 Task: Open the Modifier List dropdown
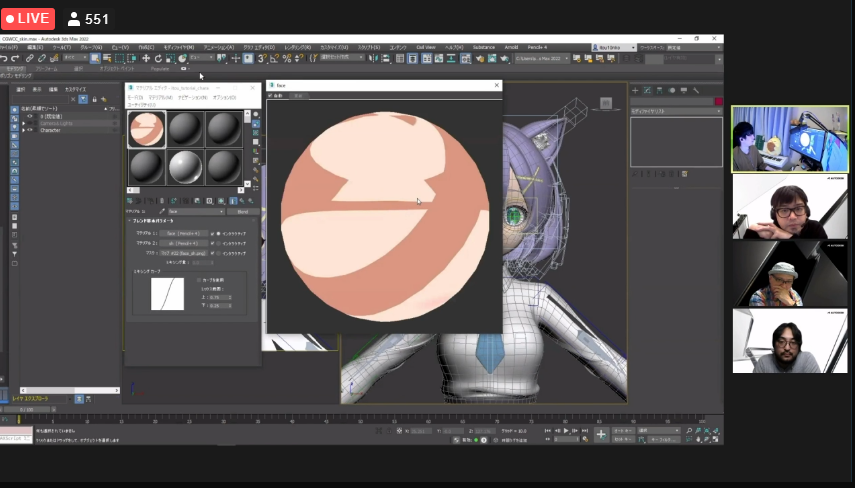click(676, 111)
